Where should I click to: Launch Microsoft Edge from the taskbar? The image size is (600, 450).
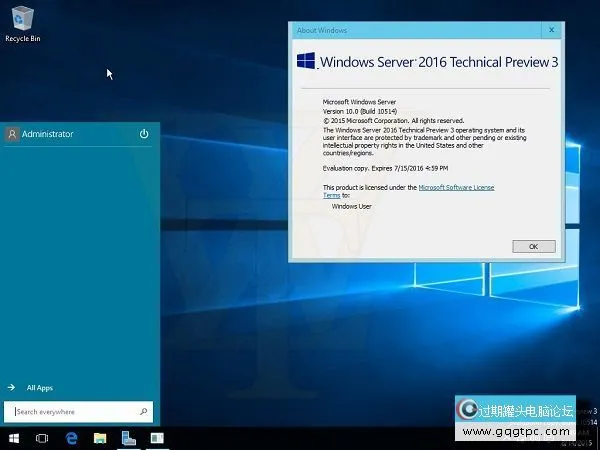(72, 438)
